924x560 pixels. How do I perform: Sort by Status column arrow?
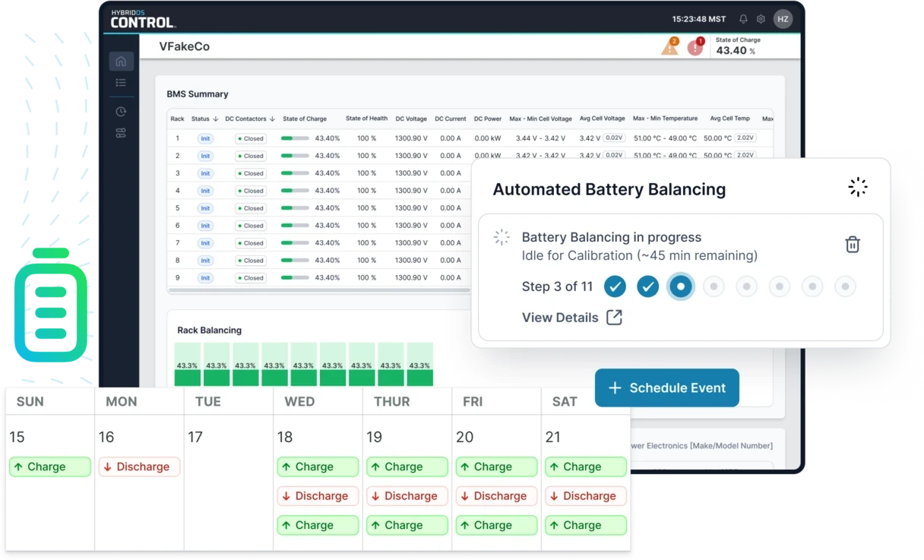[x=216, y=119]
